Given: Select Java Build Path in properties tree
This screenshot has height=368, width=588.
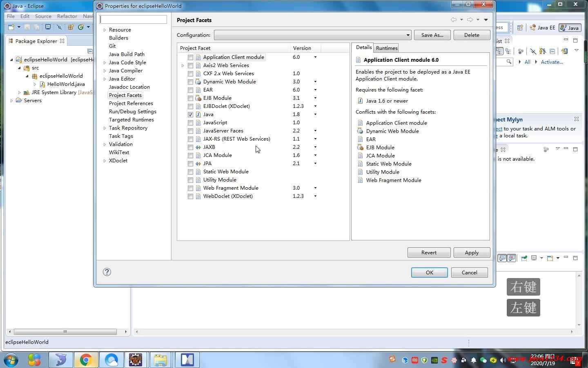Looking at the screenshot, I should pos(127,54).
